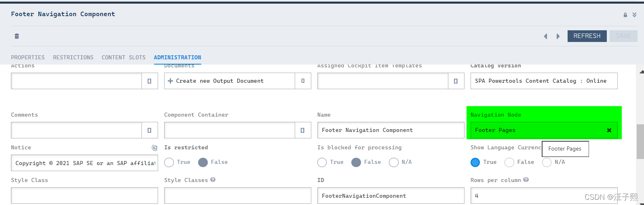Image resolution: width=644 pixels, height=205 pixels.
Task: Click the scrollbar up arrow
Action: [642, 72]
